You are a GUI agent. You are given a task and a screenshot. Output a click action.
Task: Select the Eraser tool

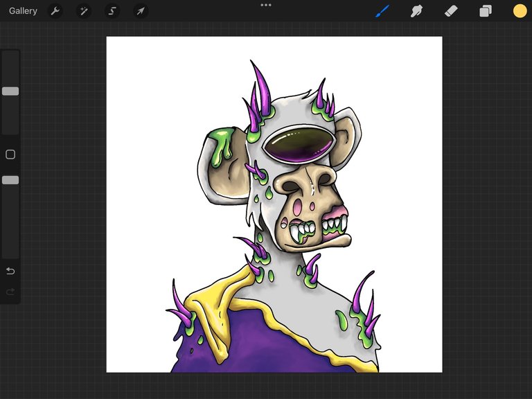click(x=451, y=11)
